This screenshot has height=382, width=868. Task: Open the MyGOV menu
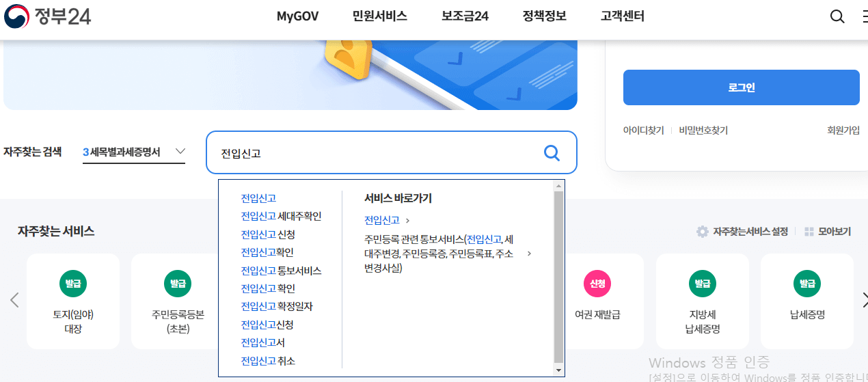pyautogui.click(x=297, y=16)
